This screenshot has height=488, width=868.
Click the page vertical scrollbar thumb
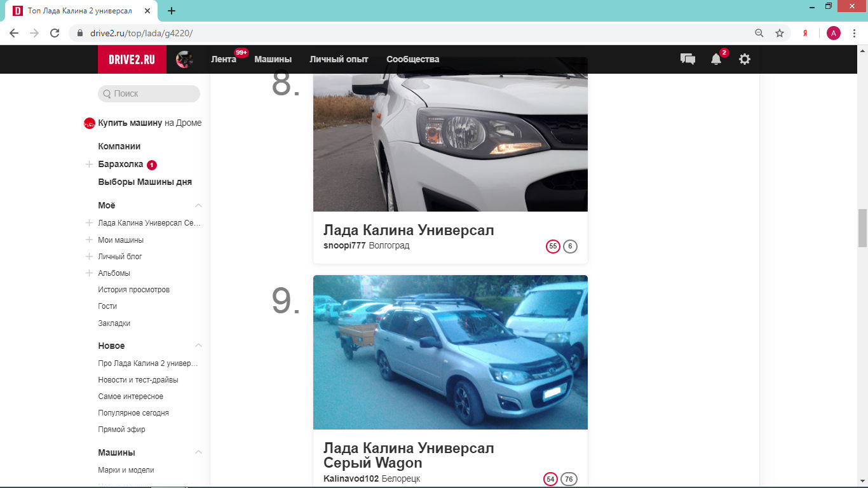[x=862, y=227]
